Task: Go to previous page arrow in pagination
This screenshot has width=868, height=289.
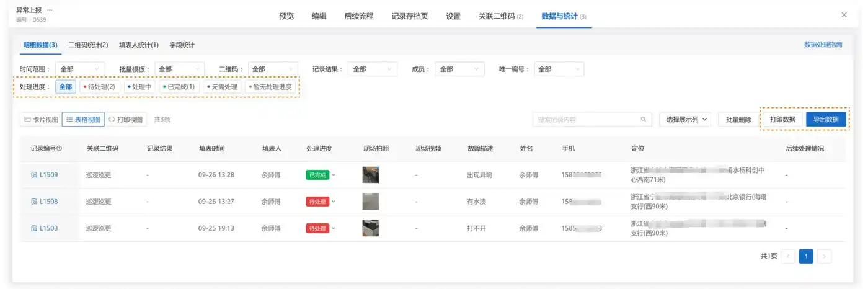Action: (x=788, y=256)
